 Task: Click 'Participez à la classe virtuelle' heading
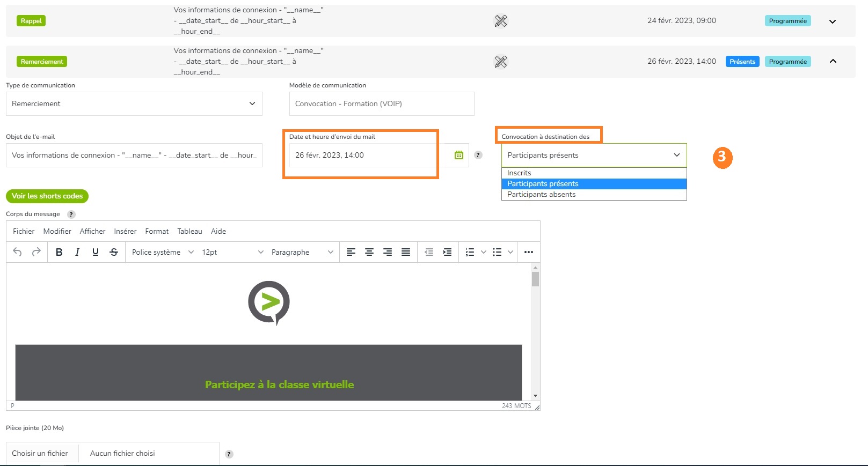[279, 384]
